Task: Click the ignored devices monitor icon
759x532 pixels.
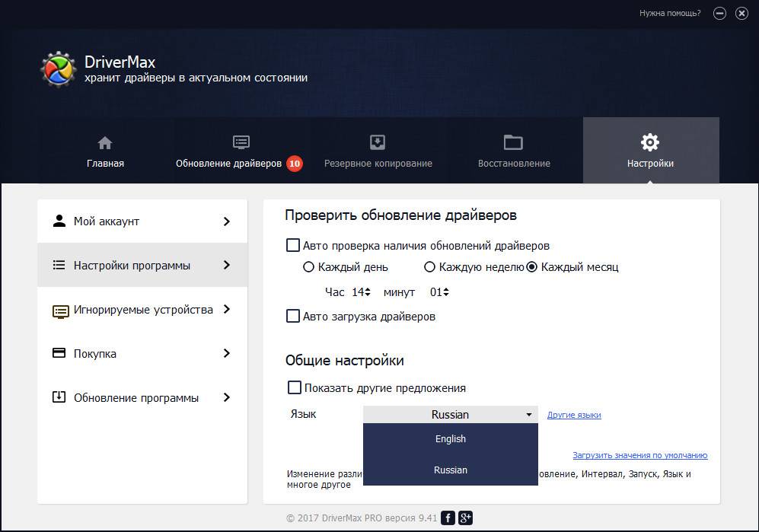Action: click(60, 311)
